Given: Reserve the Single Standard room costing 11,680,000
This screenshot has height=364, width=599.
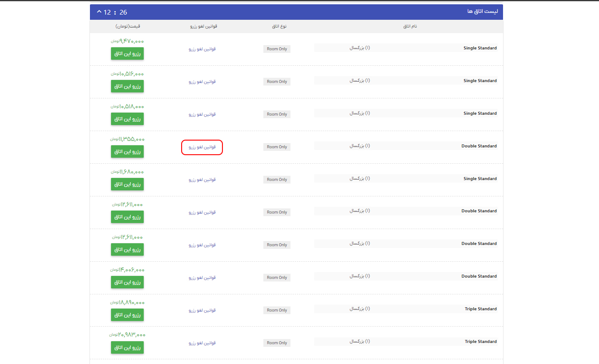Looking at the screenshot, I should [127, 184].
